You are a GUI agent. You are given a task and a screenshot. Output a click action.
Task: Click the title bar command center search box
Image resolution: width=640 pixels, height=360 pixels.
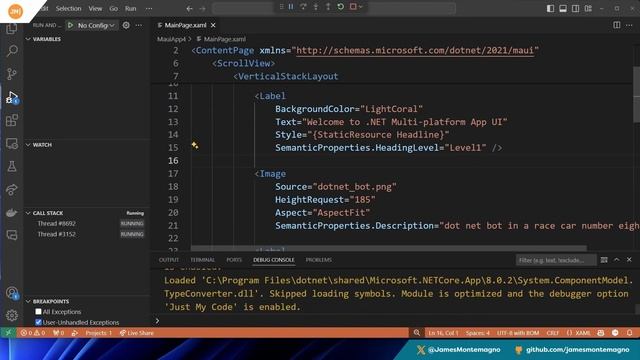pyautogui.click(x=334, y=8)
